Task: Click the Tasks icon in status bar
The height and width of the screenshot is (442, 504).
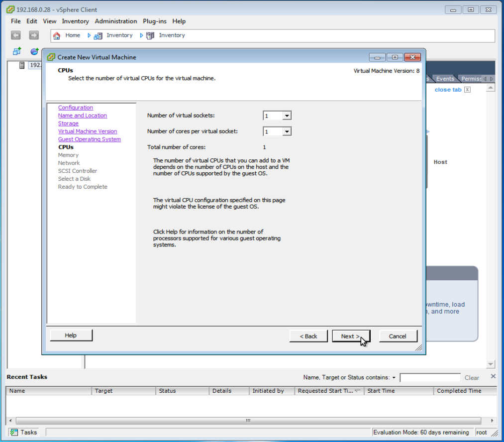Action: pos(14,433)
